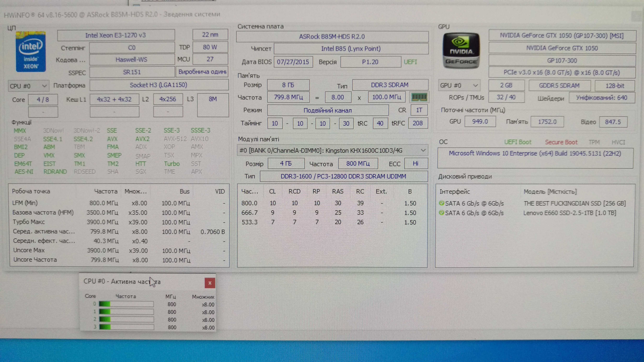Click the DDR3 SDRAM memory type field
This screenshot has width=644, height=362.
(390, 85)
